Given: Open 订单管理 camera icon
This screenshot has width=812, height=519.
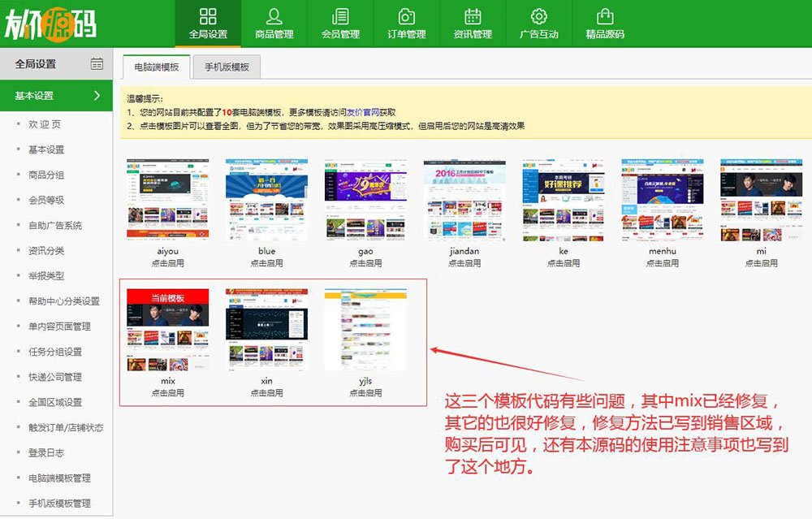Looking at the screenshot, I should point(407,16).
